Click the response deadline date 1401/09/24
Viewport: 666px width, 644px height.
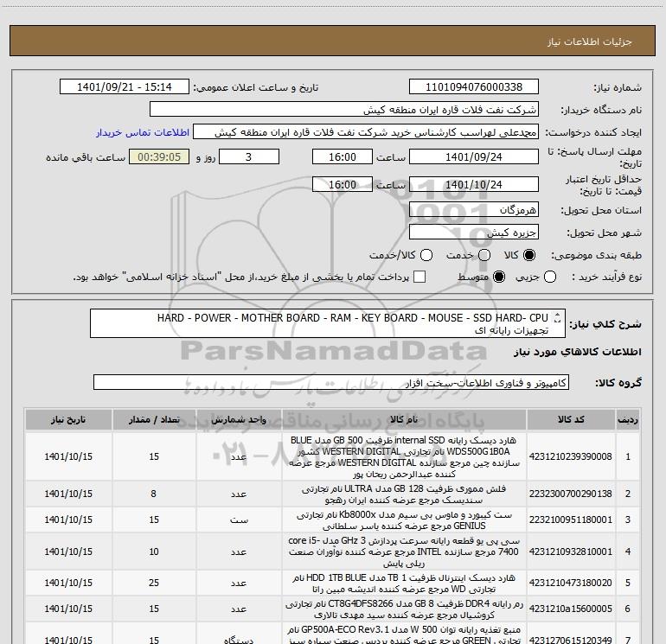(x=474, y=156)
